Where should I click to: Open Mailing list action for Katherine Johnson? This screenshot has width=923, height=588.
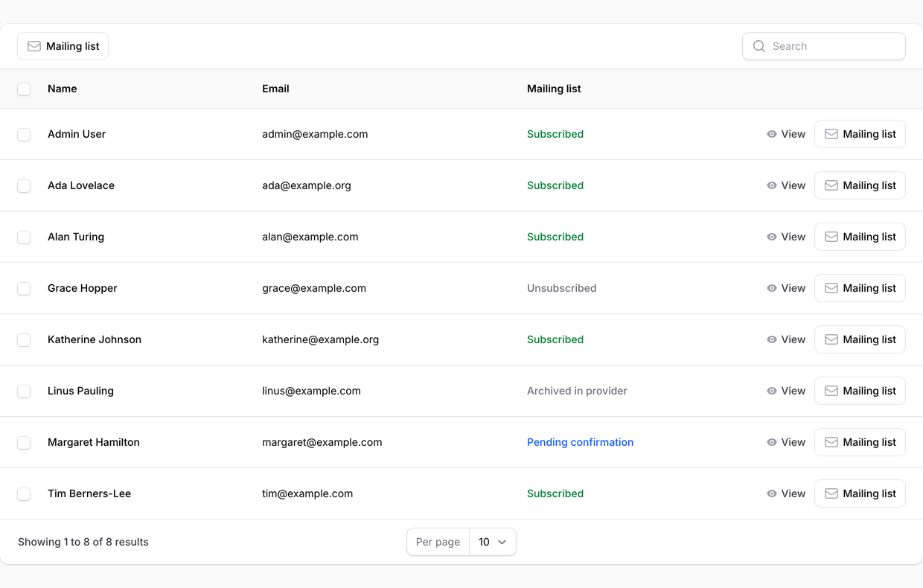[x=860, y=339]
